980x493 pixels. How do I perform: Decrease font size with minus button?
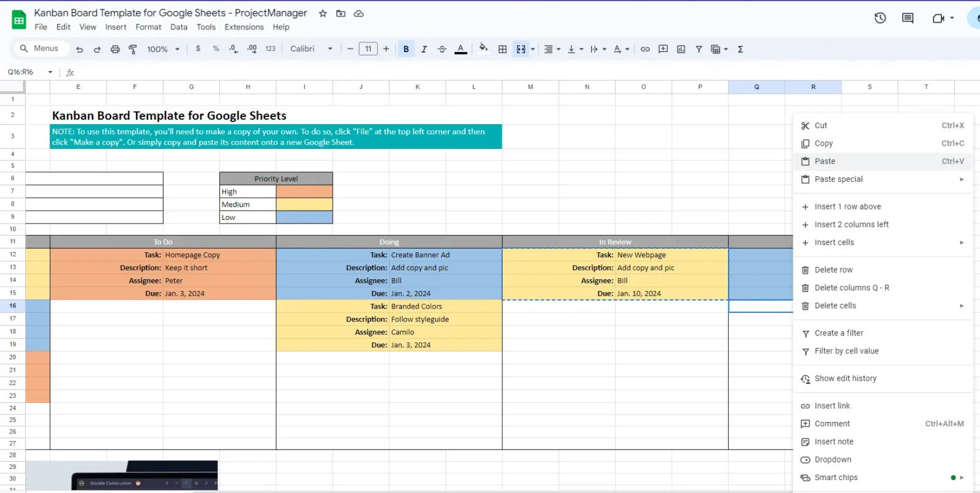[x=350, y=49]
